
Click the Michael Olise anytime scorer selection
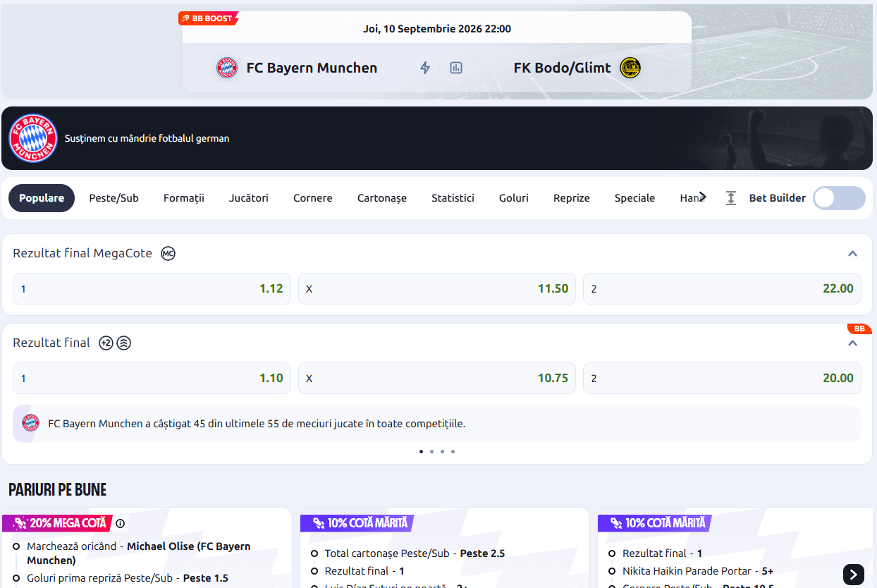[139, 553]
